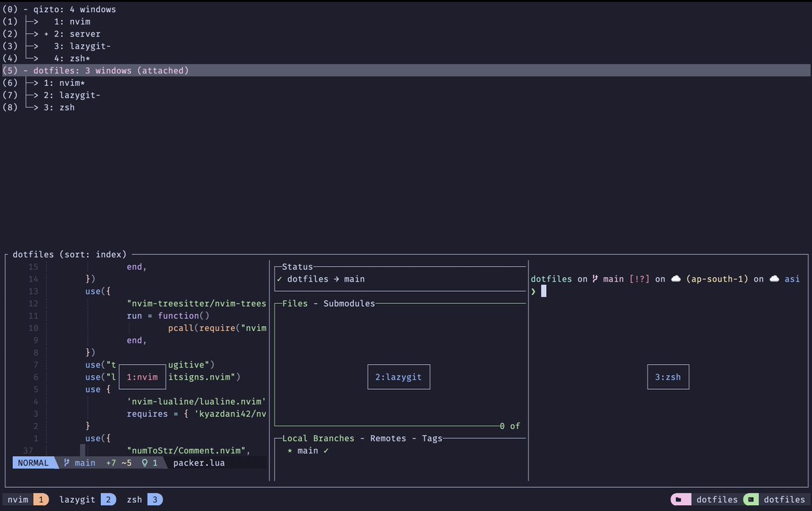Image resolution: width=812 pixels, height=511 pixels.
Task: Click the lightbulb diagnostics icon in statusline
Action: point(145,463)
